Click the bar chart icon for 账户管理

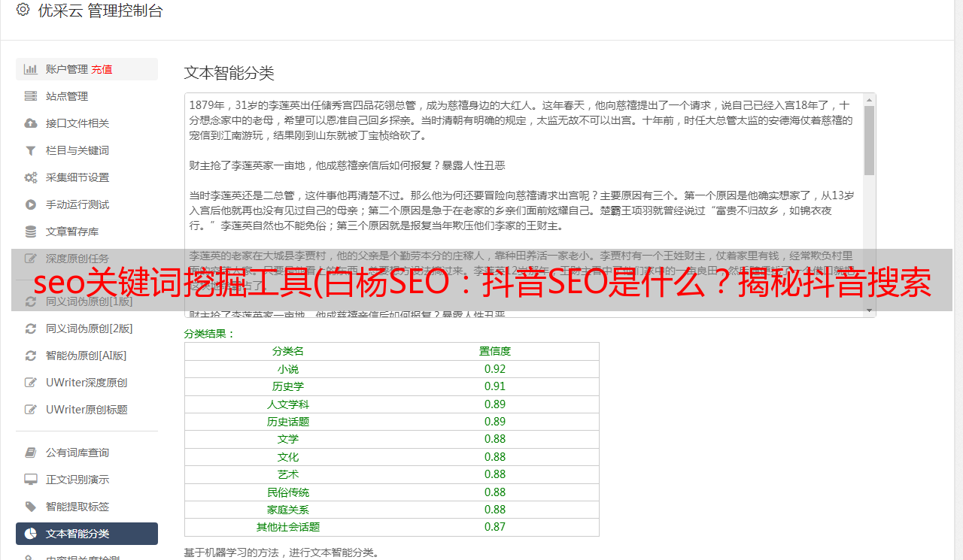31,69
